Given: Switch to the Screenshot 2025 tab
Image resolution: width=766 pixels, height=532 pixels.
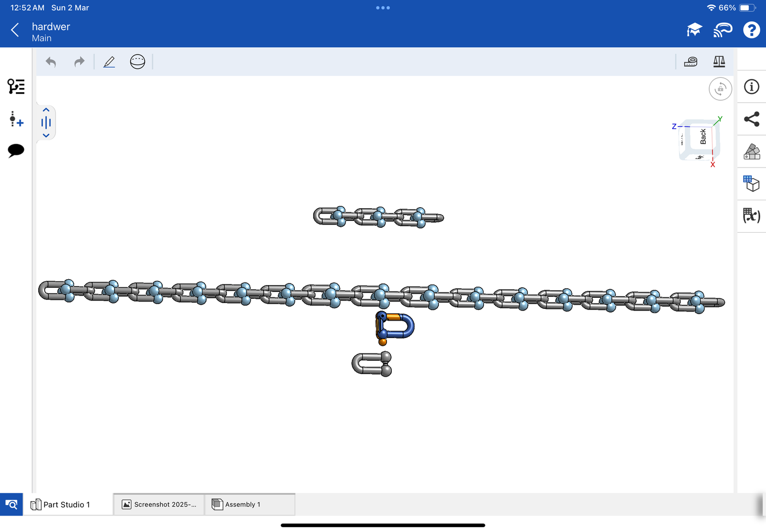Looking at the screenshot, I should tap(159, 504).
